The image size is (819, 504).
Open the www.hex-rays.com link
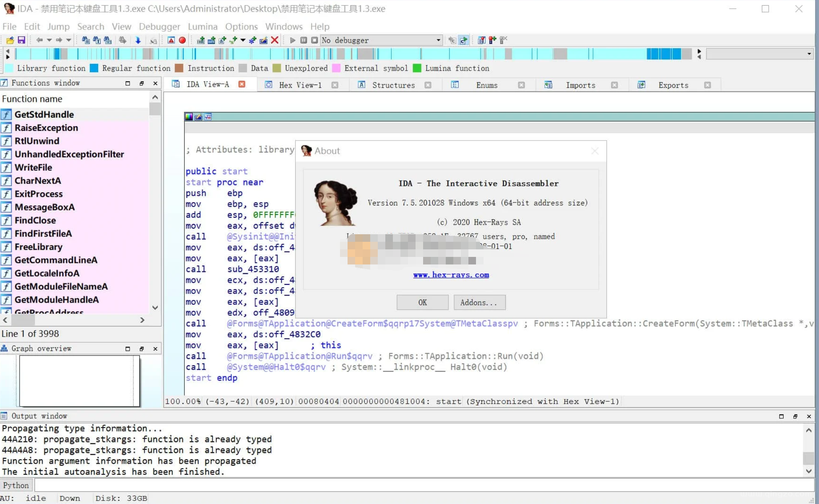point(451,275)
